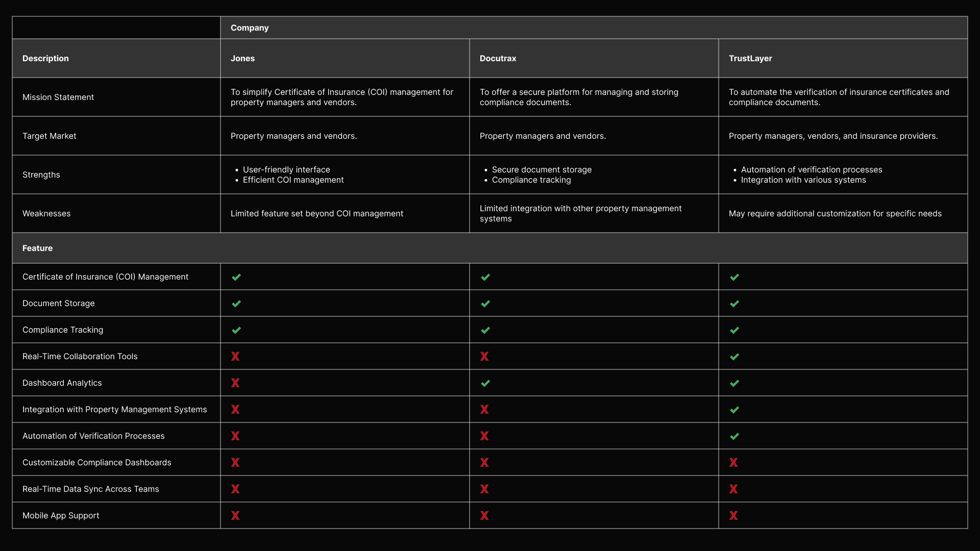Select TrustLayer X for Mobile App Support
The image size is (980, 551).
tap(733, 515)
